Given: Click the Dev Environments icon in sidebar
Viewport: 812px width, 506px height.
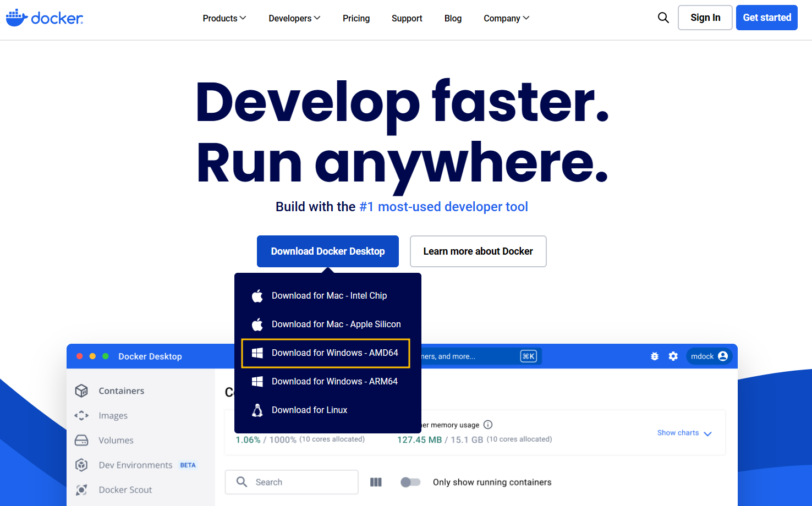Looking at the screenshot, I should [x=81, y=465].
